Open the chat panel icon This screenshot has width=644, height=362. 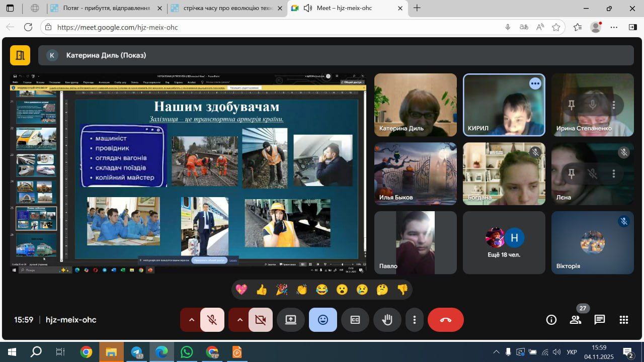coord(599,320)
